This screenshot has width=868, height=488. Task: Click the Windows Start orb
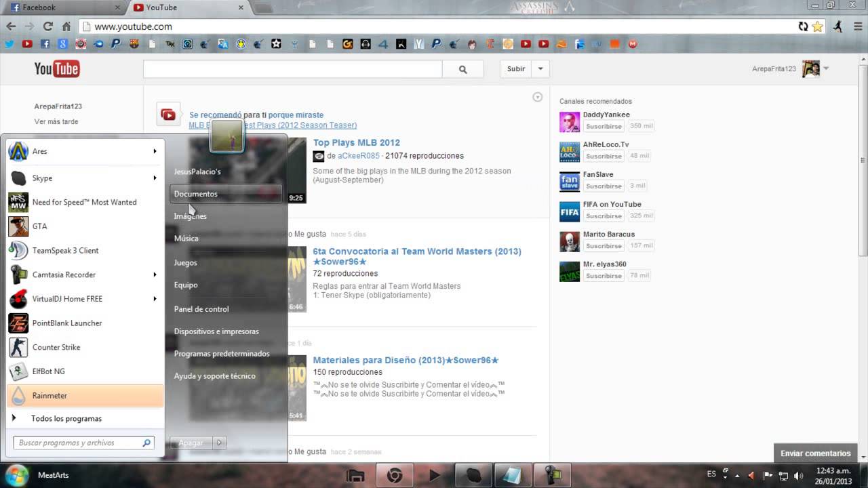[x=16, y=474]
